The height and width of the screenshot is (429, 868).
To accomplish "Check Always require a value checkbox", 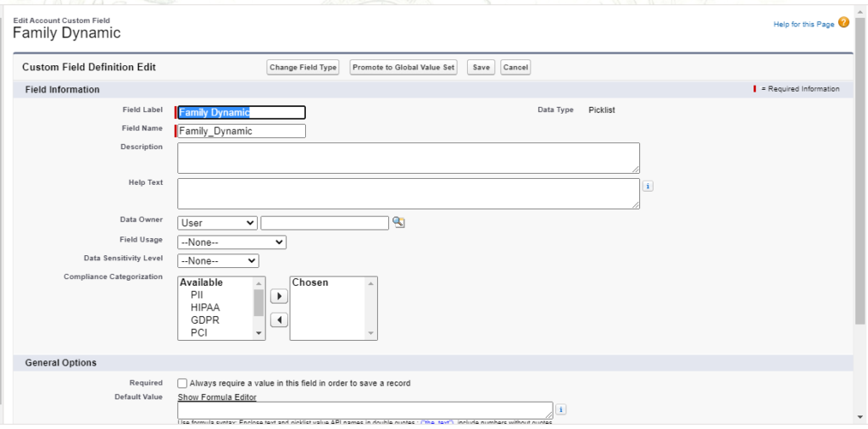I will pyautogui.click(x=182, y=383).
